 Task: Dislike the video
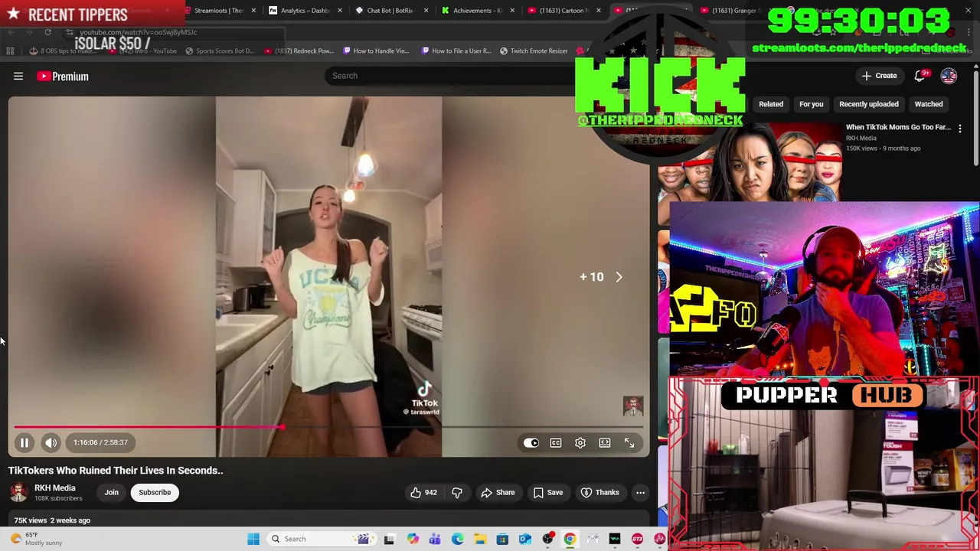pyautogui.click(x=457, y=492)
